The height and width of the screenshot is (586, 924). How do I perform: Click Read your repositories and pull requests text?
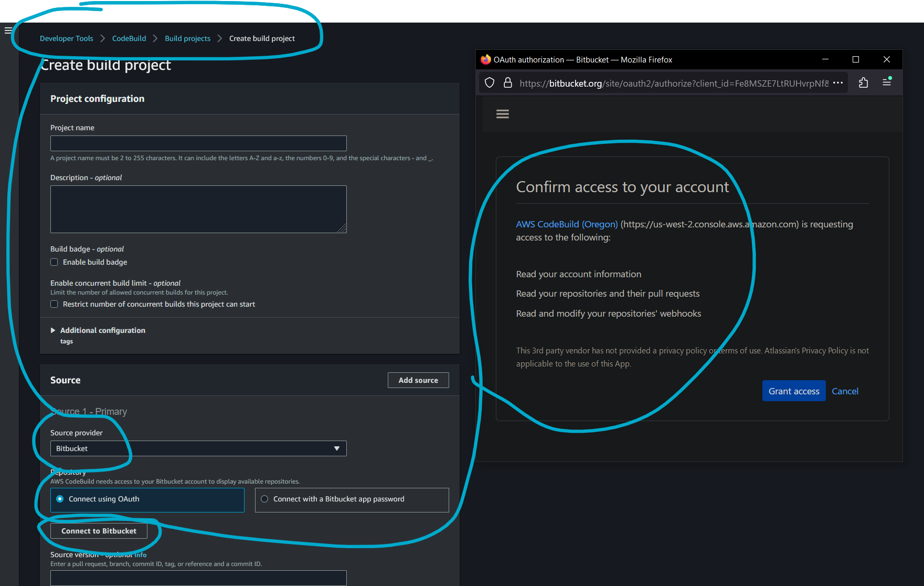tap(608, 294)
